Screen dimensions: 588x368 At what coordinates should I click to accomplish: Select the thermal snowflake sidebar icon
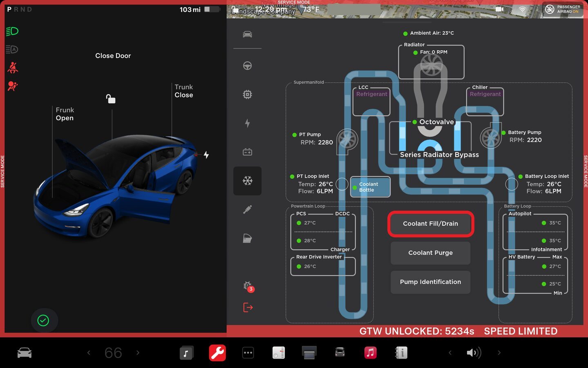point(247,181)
